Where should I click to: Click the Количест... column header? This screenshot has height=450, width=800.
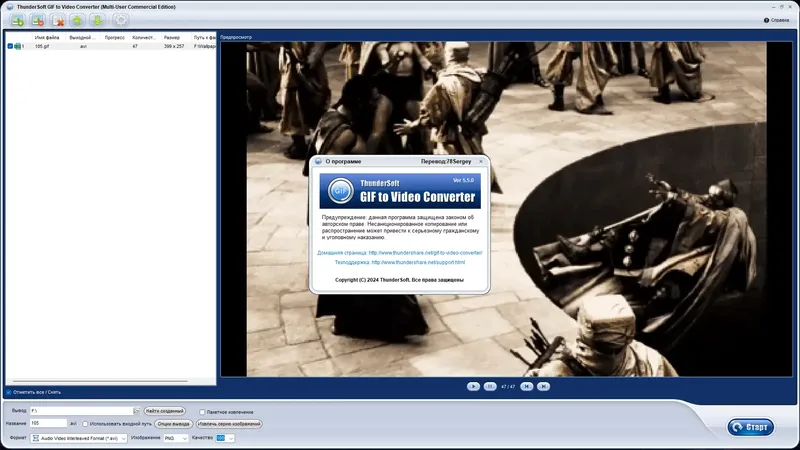pyautogui.click(x=144, y=38)
